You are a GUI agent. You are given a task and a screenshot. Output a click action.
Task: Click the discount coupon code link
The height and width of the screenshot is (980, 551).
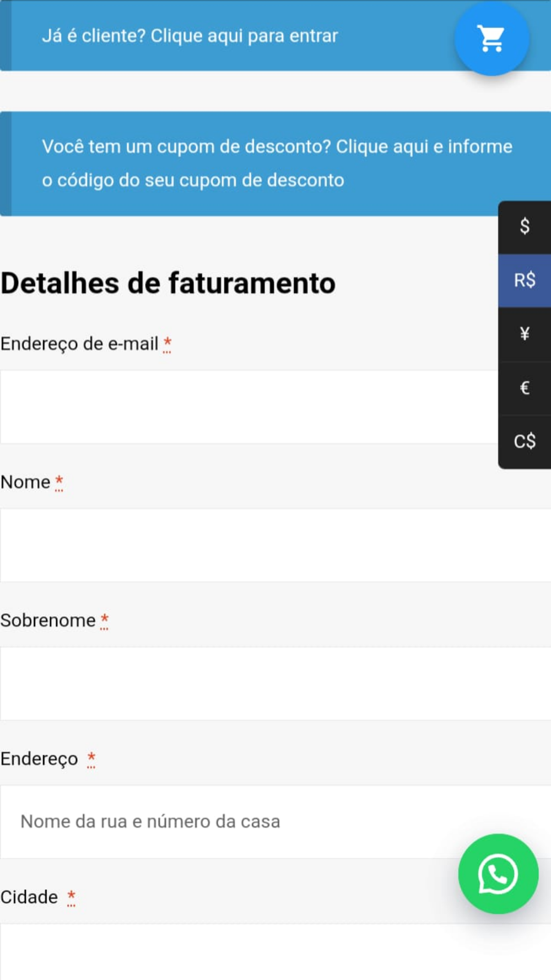(277, 163)
